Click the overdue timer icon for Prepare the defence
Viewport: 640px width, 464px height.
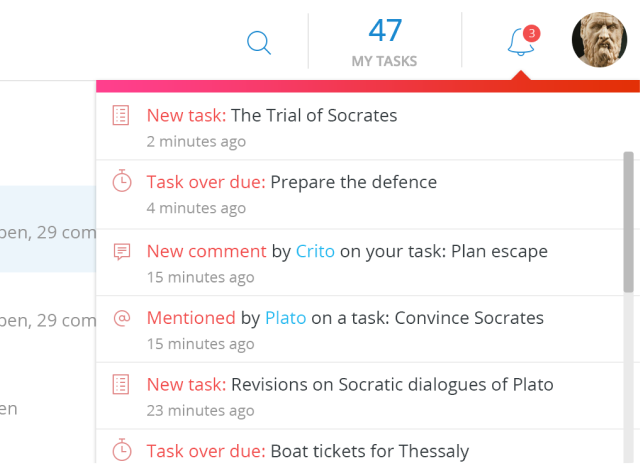(x=121, y=182)
